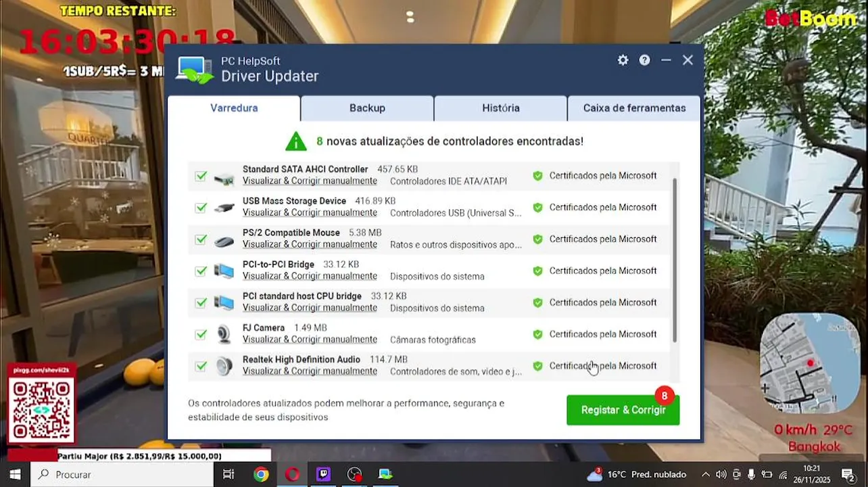Uncheck FJ Camera checkbox
868x487 pixels.
(201, 334)
